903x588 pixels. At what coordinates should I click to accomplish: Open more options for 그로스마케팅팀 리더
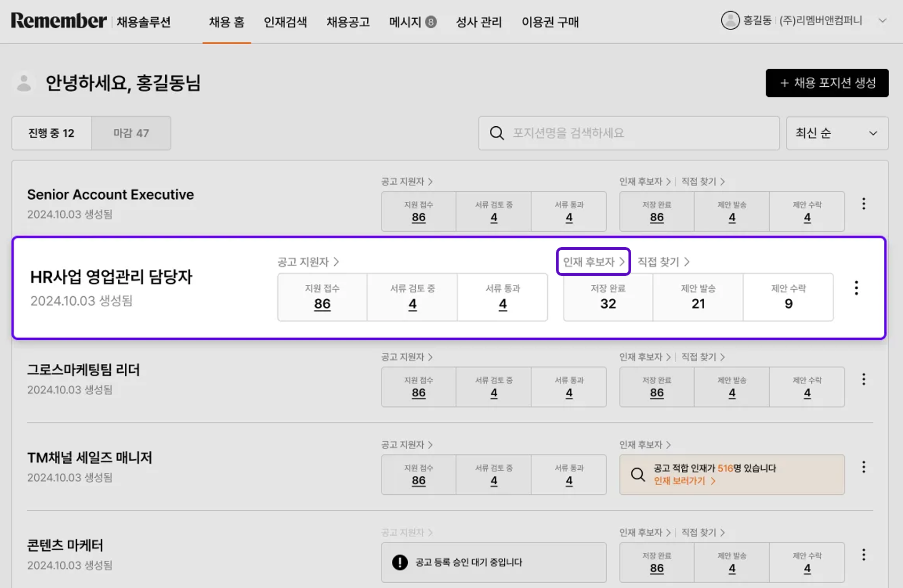click(x=864, y=379)
